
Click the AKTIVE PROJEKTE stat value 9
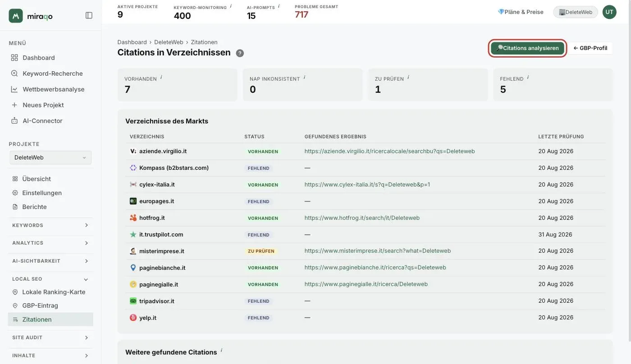[120, 15]
